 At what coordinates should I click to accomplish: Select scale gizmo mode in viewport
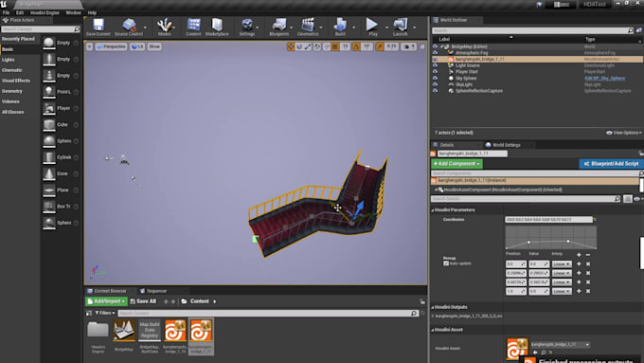(x=308, y=46)
